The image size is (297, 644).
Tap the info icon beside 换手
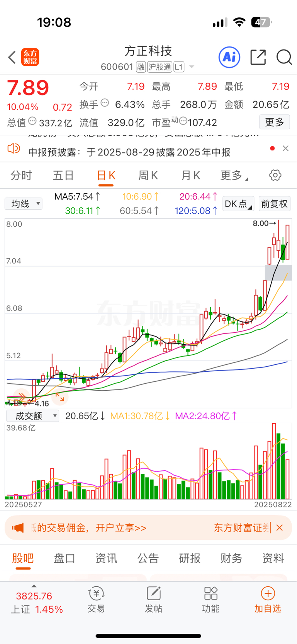tap(105, 103)
